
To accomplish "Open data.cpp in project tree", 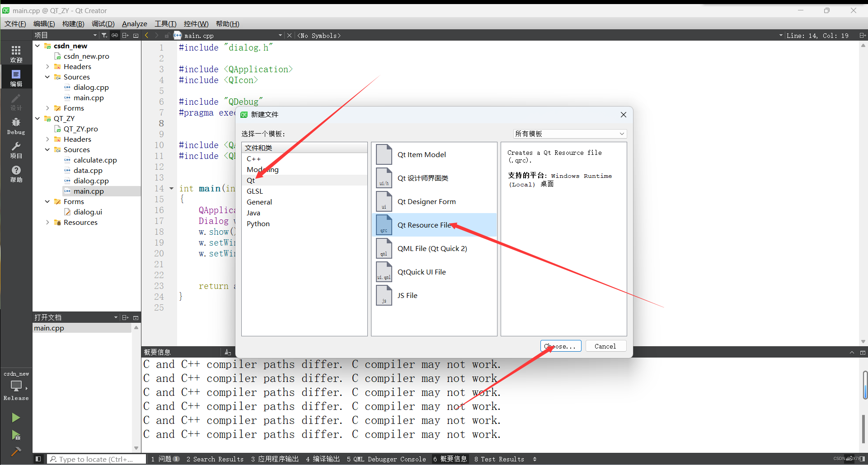I will [x=88, y=170].
